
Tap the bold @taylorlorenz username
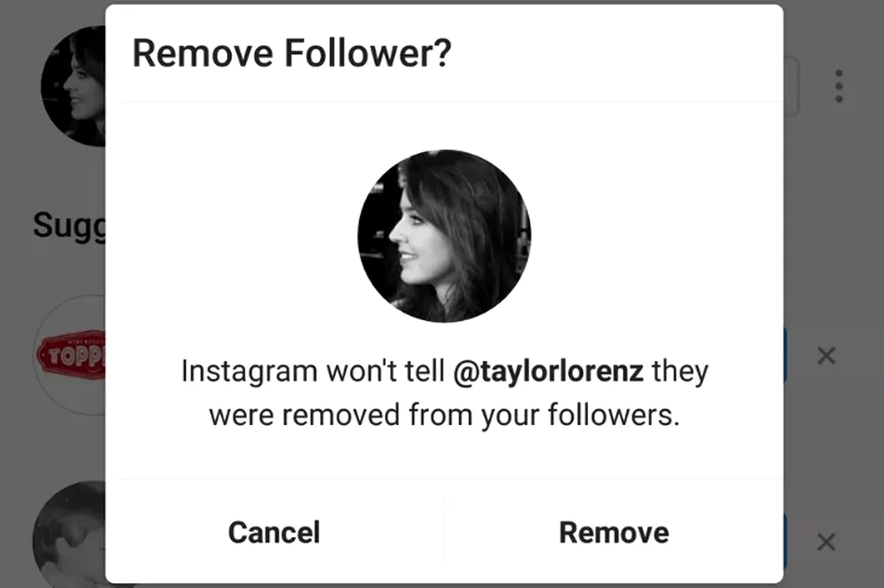[x=548, y=371]
